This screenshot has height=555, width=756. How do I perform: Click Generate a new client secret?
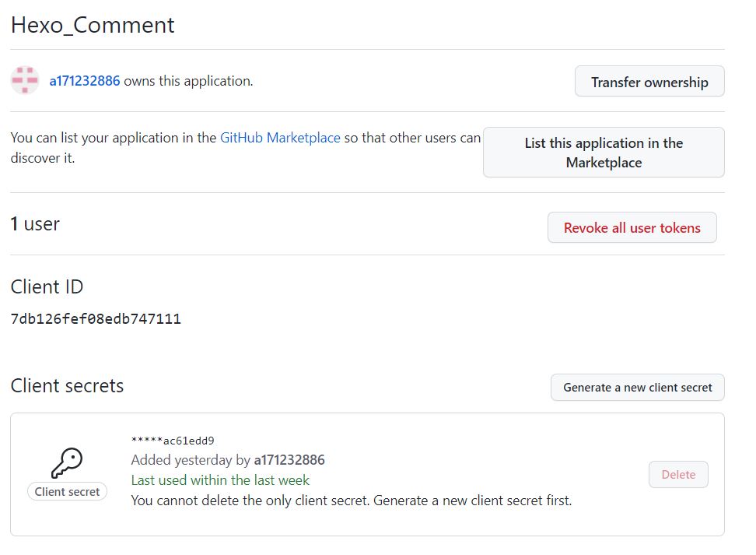(x=638, y=387)
